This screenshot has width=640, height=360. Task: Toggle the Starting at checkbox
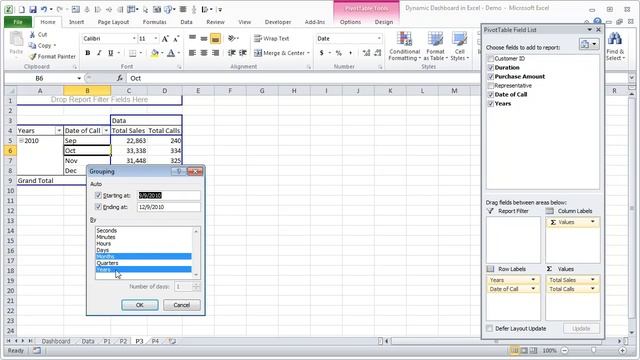click(98, 196)
